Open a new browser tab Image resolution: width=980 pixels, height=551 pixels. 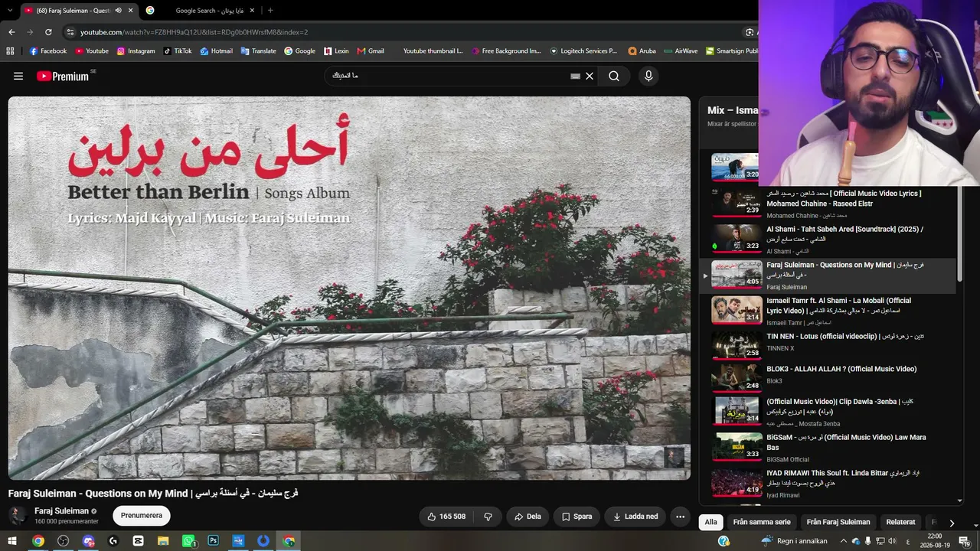(270, 10)
